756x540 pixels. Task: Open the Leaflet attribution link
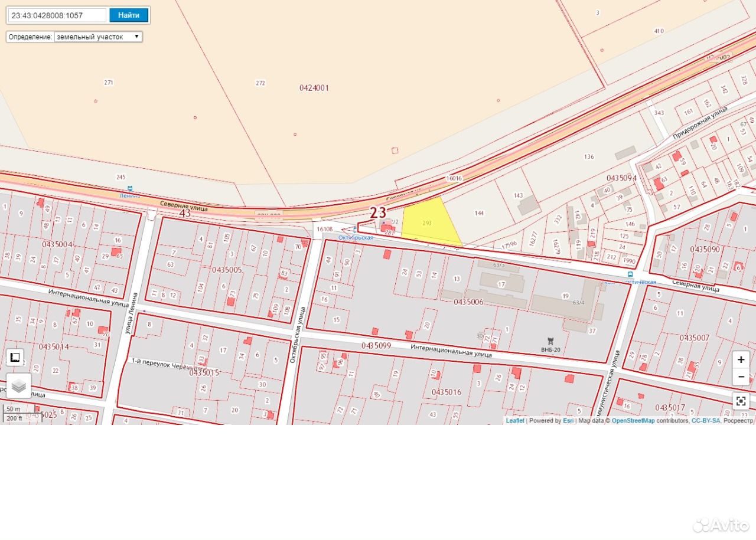coord(515,421)
